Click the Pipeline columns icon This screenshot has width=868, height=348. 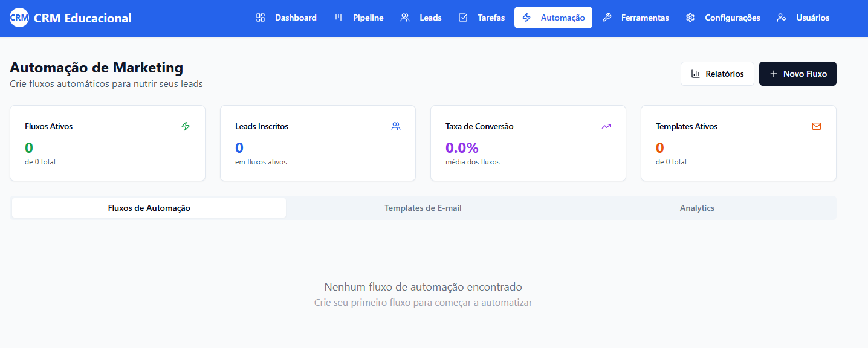[338, 18]
